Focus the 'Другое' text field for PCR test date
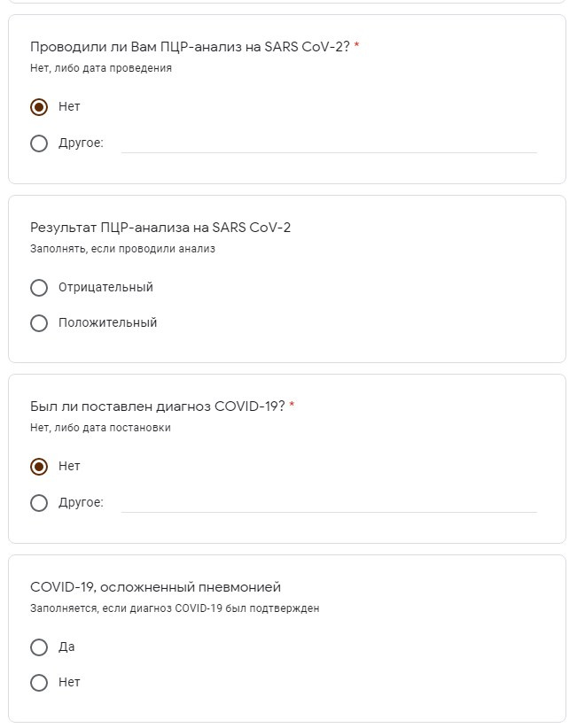Image resolution: width=577 pixels, height=728 pixels. click(x=329, y=143)
